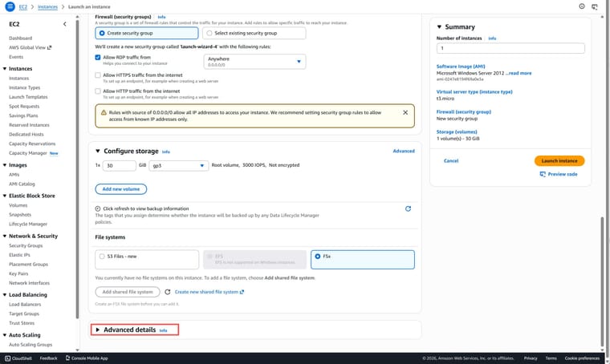The image size is (610, 364).
Task: Open the help clock icon in the top bar
Action: click(582, 6)
